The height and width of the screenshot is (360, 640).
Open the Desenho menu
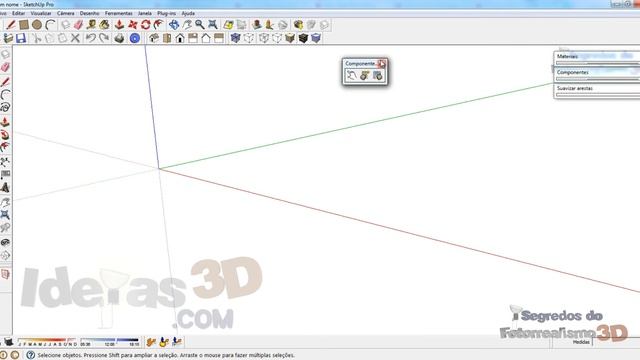[x=89, y=13]
